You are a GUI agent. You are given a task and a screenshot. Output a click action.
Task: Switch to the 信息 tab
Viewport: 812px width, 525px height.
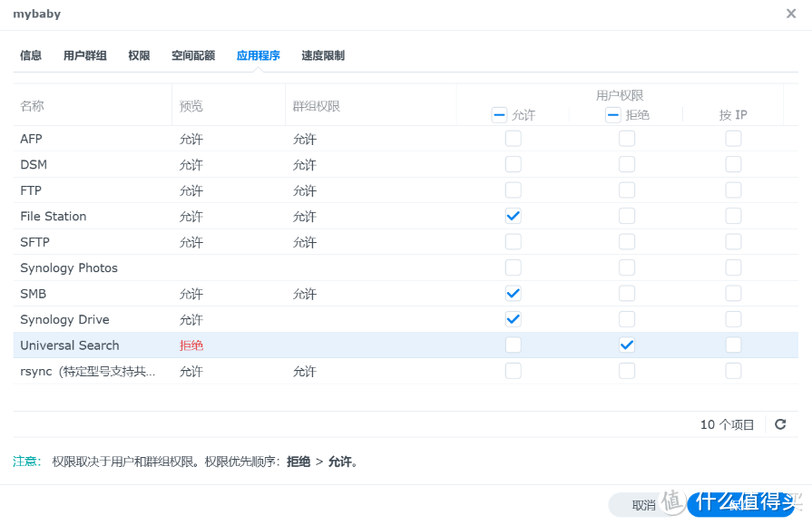tap(30, 55)
